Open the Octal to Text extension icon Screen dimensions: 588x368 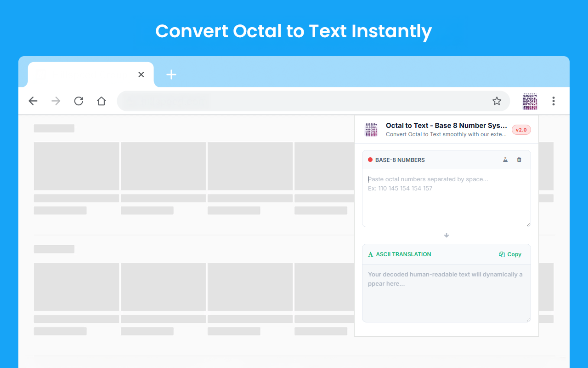(x=530, y=101)
